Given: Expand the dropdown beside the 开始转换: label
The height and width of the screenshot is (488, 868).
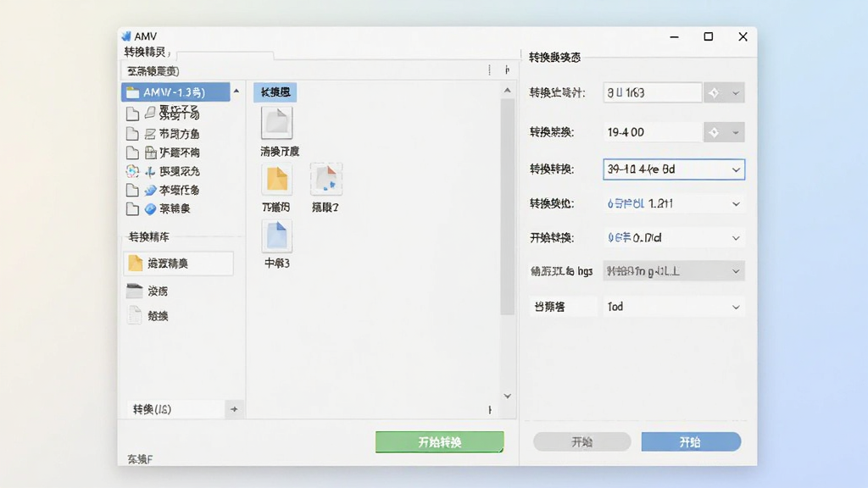Looking at the screenshot, I should point(736,238).
